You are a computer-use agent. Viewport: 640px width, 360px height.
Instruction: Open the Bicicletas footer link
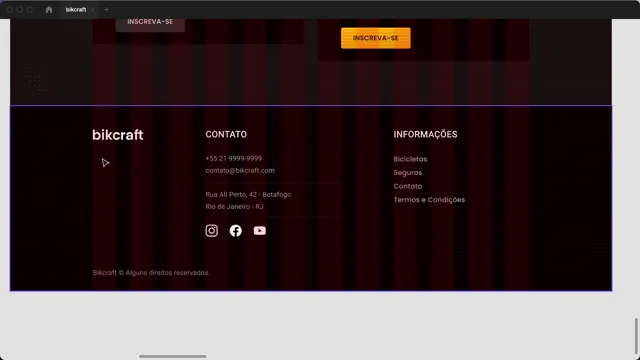tap(410, 159)
